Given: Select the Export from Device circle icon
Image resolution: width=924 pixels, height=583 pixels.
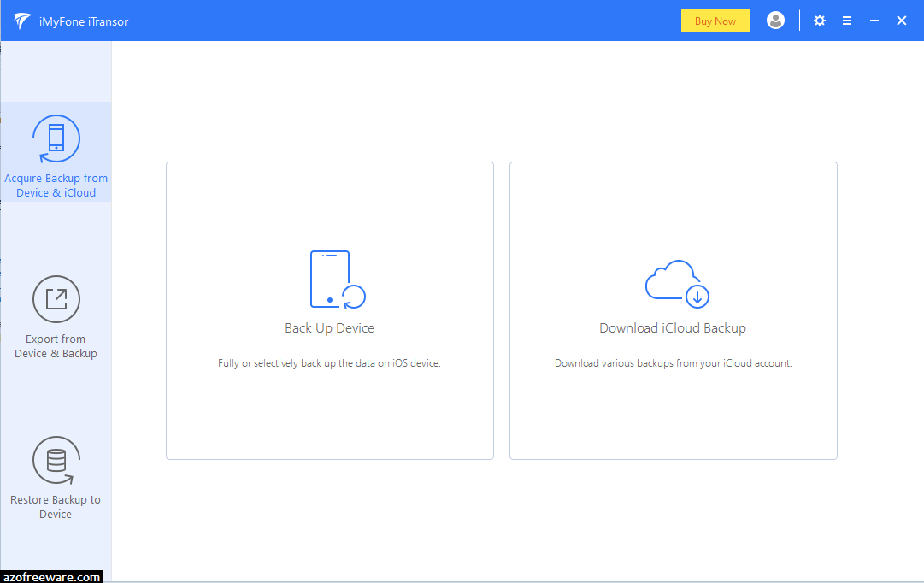Looking at the screenshot, I should (x=56, y=299).
